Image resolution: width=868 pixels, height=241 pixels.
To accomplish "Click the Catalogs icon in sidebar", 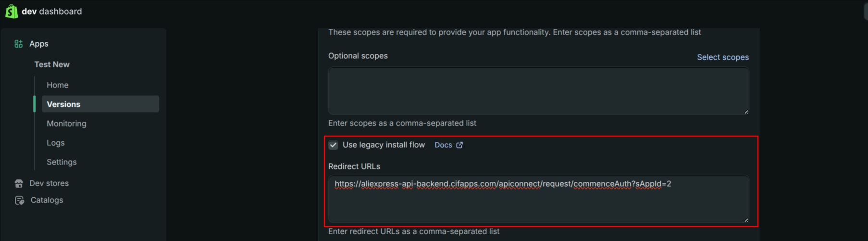I will click(x=19, y=200).
